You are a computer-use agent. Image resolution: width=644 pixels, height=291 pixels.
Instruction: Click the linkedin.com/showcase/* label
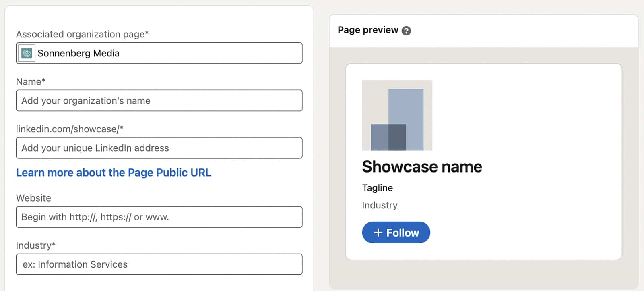(70, 129)
